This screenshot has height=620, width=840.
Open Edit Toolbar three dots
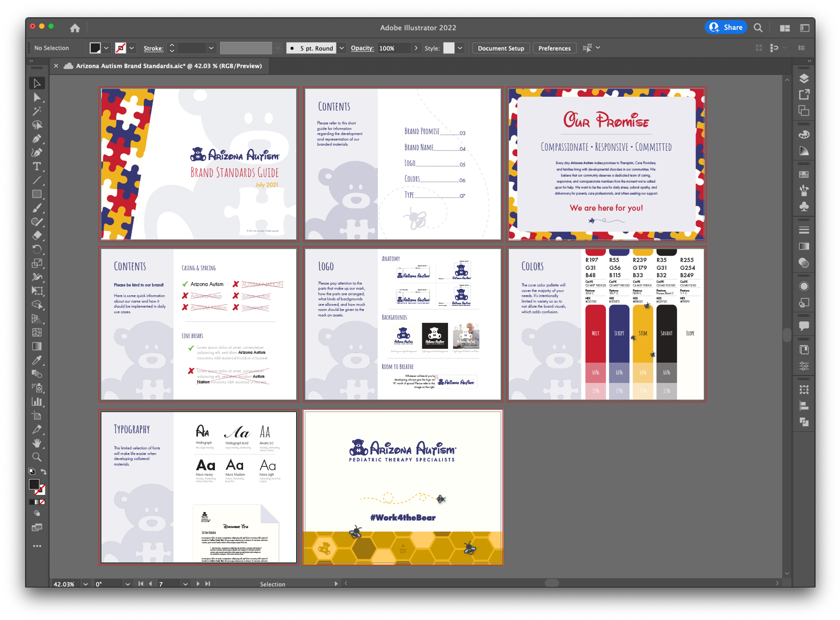tap(37, 546)
